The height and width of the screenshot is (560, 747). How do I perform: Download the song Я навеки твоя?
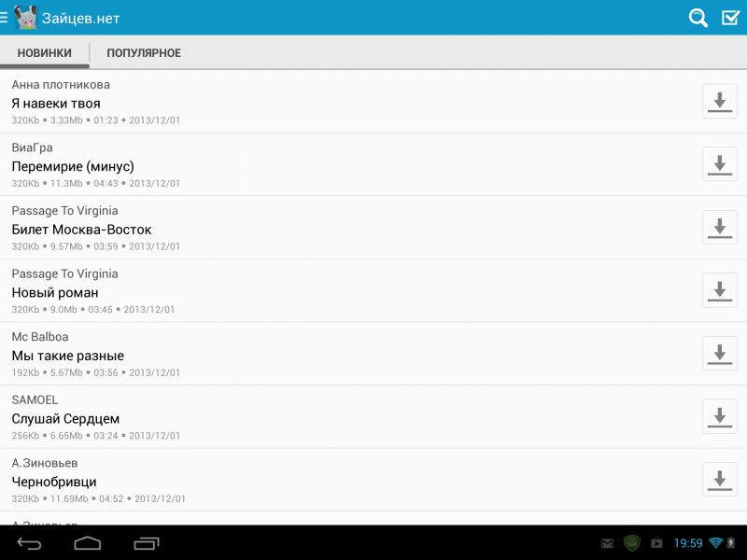coord(719,102)
